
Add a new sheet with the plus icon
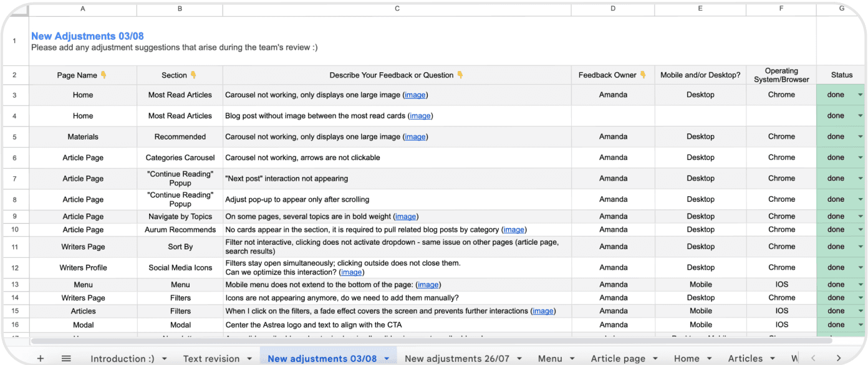(41, 358)
